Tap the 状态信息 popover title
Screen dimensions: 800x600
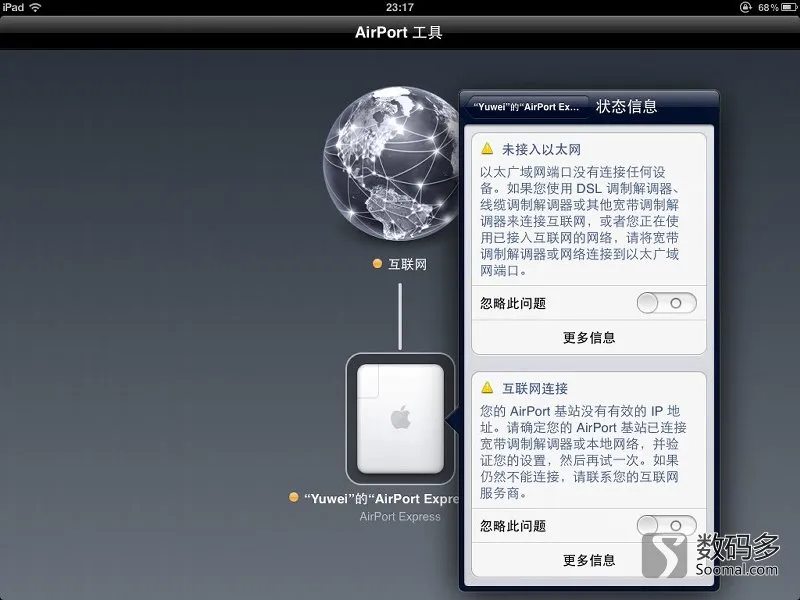(627, 106)
